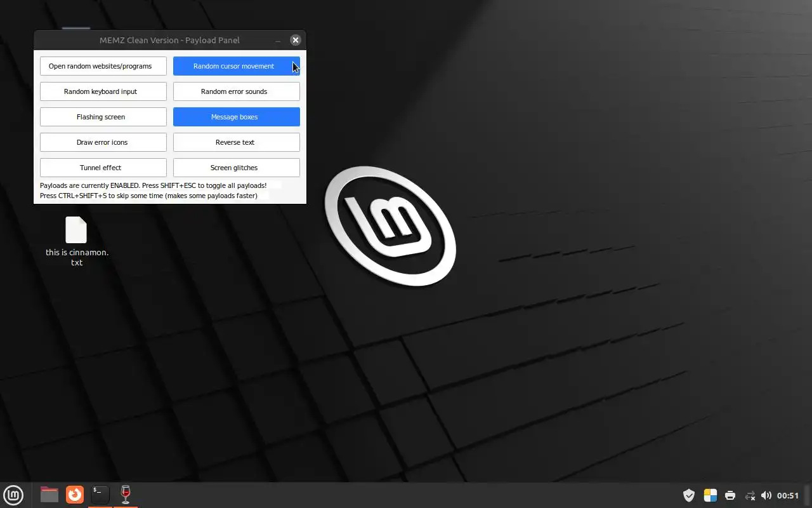Screen dimensions: 812x508
Task: Launch Firefox from the taskbar
Action: tap(75, 495)
